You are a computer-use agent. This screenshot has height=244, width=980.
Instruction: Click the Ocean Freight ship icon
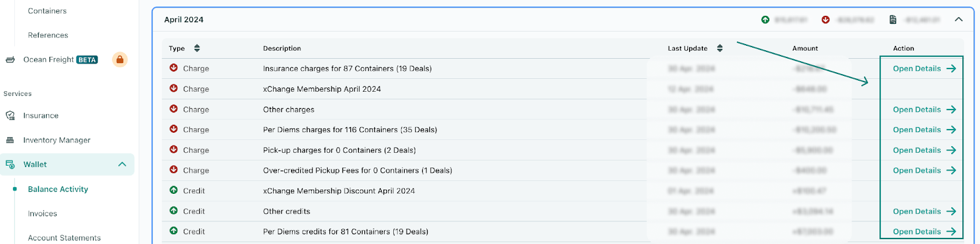pos(10,60)
